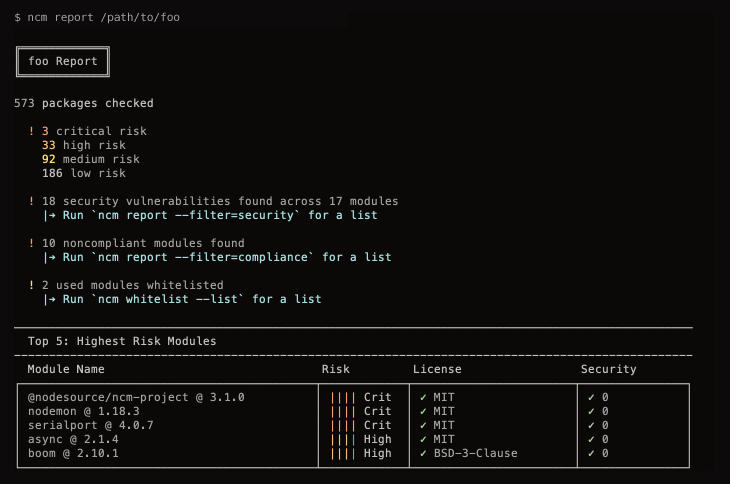Click the exclamation mark before whitelisted modules line
The width and height of the screenshot is (730, 484).
pos(32,285)
